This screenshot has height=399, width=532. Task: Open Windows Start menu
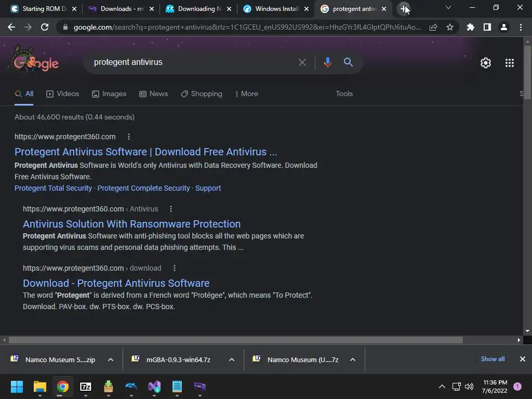(17, 387)
